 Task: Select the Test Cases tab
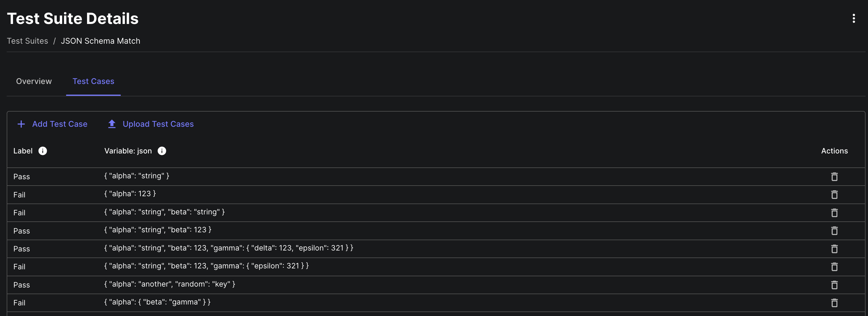pos(93,81)
